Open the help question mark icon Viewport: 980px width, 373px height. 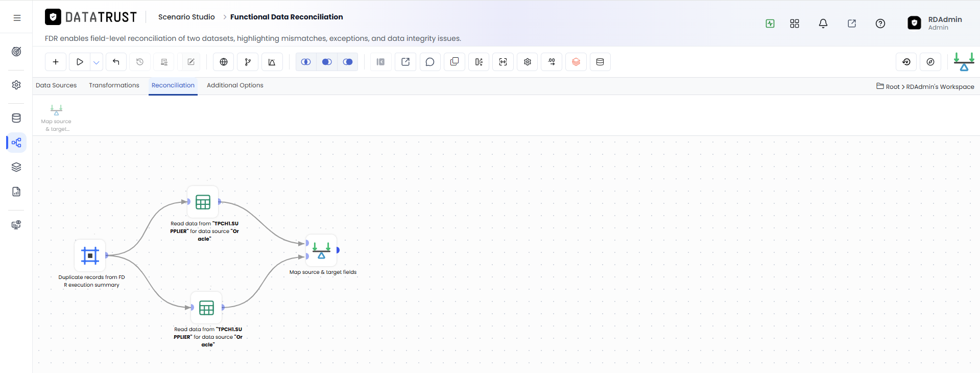(880, 24)
